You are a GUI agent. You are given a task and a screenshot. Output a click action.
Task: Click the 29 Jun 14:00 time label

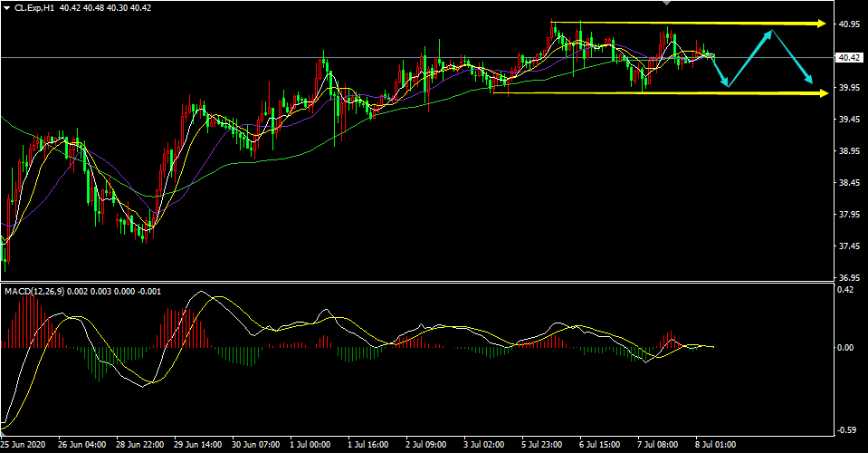point(197,445)
